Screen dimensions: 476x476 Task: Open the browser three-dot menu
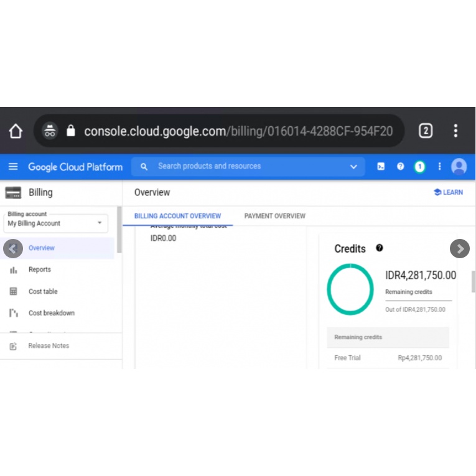click(x=455, y=131)
